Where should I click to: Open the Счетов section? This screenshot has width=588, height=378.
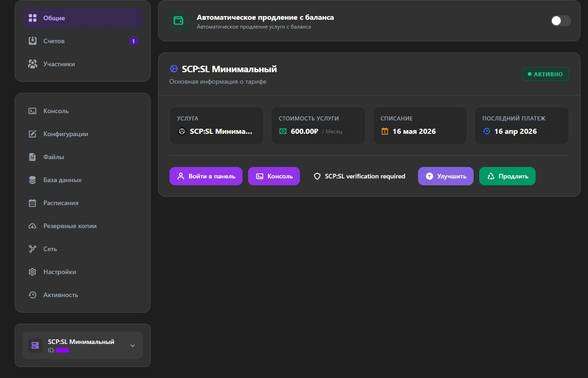[x=83, y=41]
